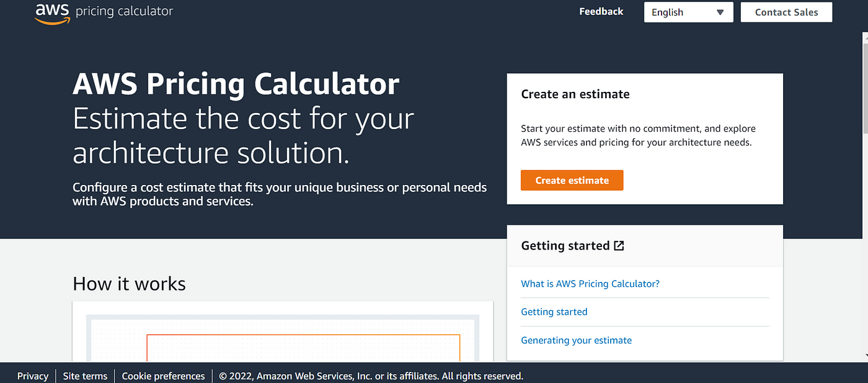View Site terms in footer
Viewport: 868px width, 383px height.
(x=85, y=376)
